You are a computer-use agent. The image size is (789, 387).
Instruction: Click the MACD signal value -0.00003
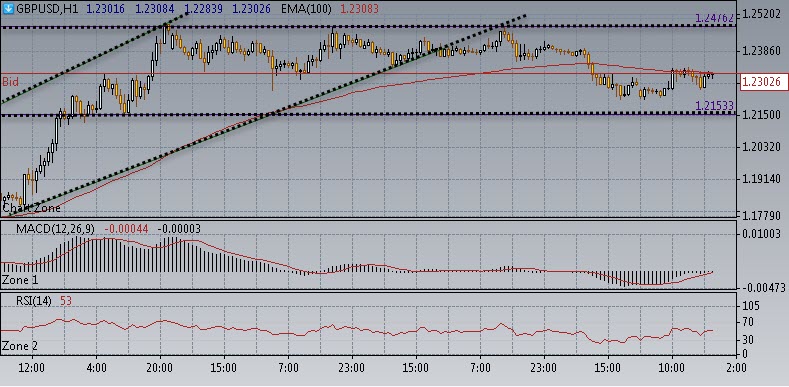179,229
